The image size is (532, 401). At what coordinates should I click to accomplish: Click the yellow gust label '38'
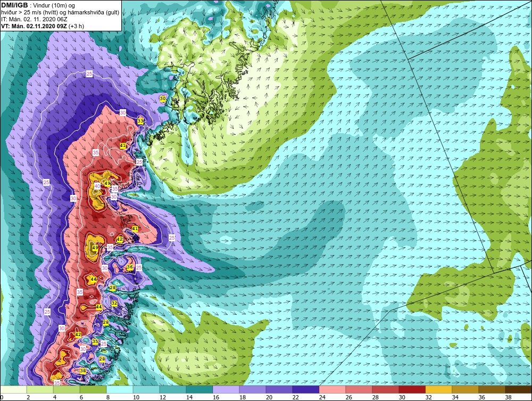[83, 371]
